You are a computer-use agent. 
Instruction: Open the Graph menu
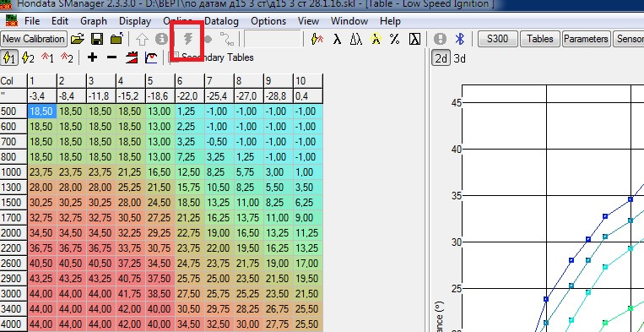pos(93,21)
